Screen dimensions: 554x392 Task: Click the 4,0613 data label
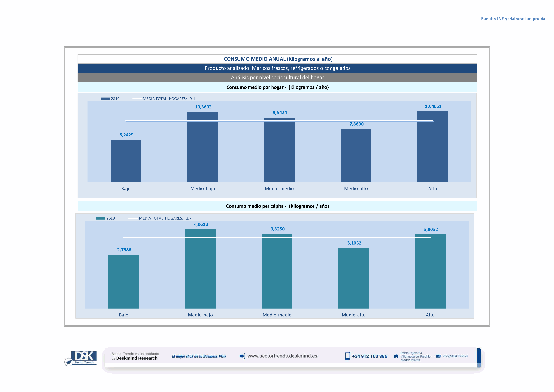pyautogui.click(x=201, y=224)
